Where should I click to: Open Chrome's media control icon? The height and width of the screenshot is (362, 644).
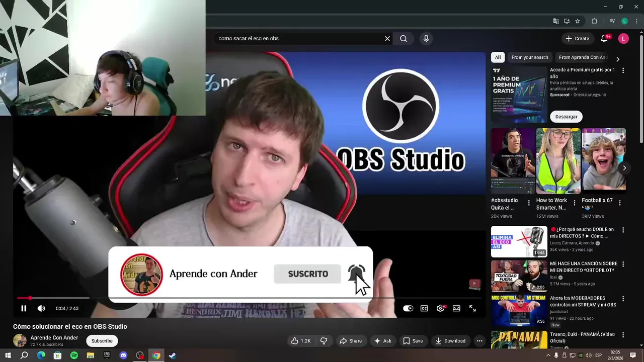(x=612, y=21)
